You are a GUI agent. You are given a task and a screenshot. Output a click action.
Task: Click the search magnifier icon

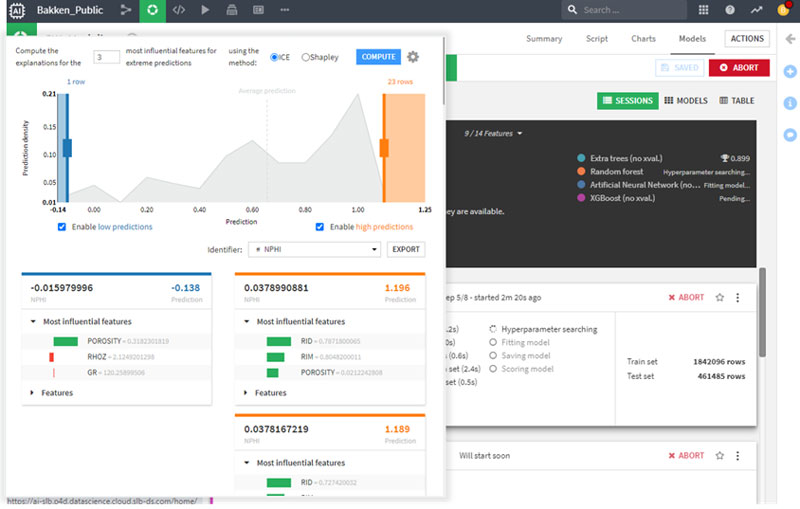point(572,10)
